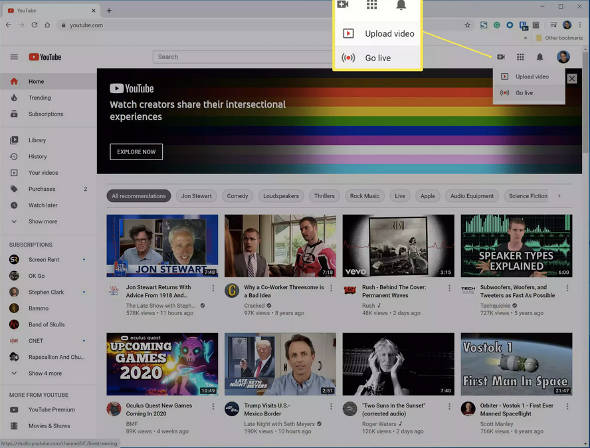The width and height of the screenshot is (590, 448).
Task: Open options for Trump Visits video
Action: coord(331,406)
